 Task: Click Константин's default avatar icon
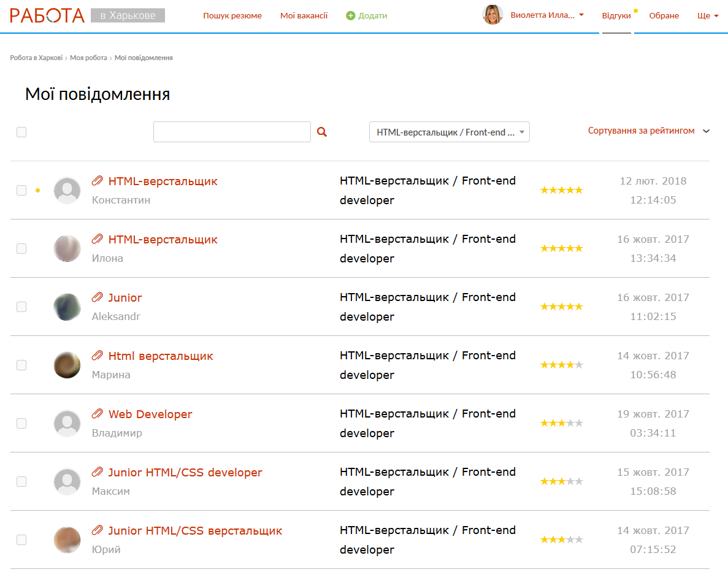[67, 191]
